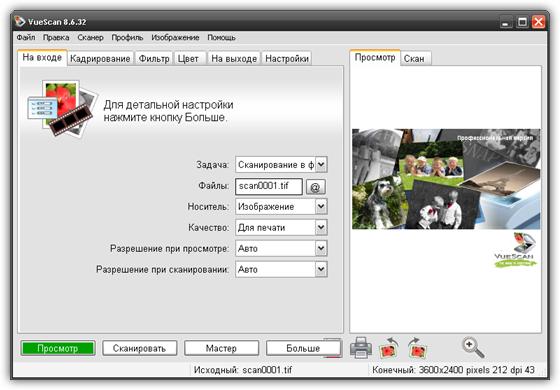Click the scan0001.tif file name field
Screen dimensions: 560x390
[269, 186]
